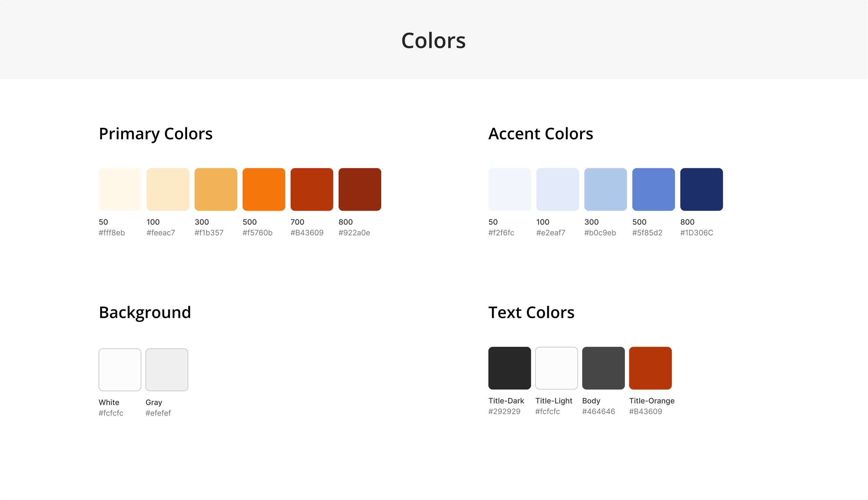Click the Accent Colors heading
Image resolution: width=868 pixels, height=500 pixels.
540,134
